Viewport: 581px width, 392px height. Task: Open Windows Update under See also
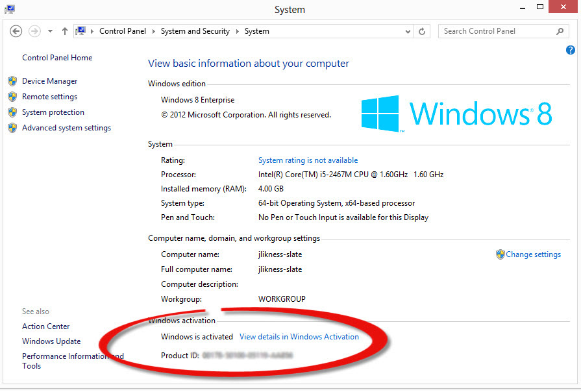pos(51,341)
